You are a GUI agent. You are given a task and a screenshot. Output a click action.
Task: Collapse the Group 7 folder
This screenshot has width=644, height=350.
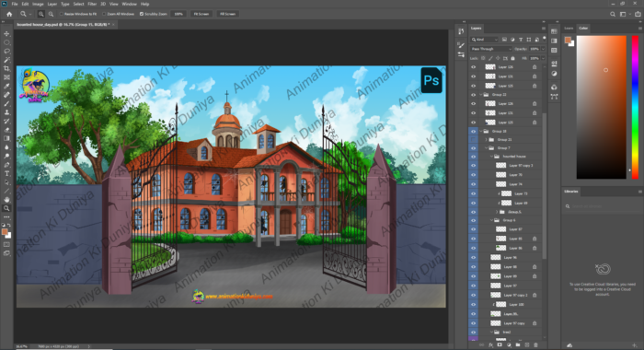487,148
